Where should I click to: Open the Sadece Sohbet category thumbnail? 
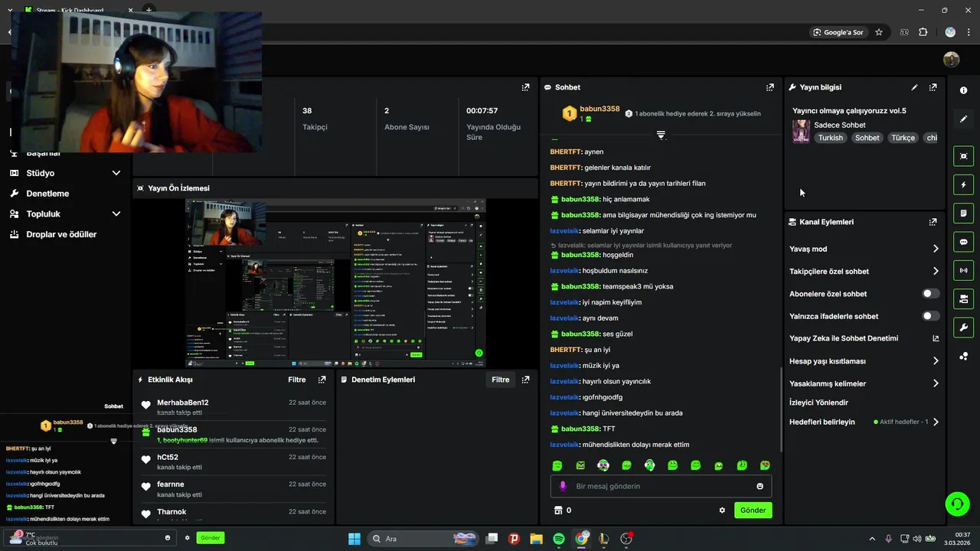[801, 131]
